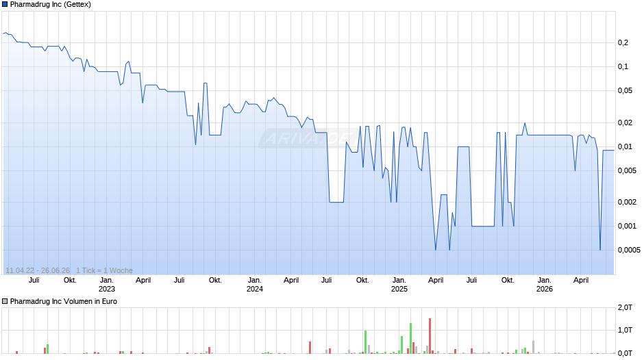The width and height of the screenshot is (644, 360).
Task: Click the price axis label '0,2'
Action: tap(623, 42)
